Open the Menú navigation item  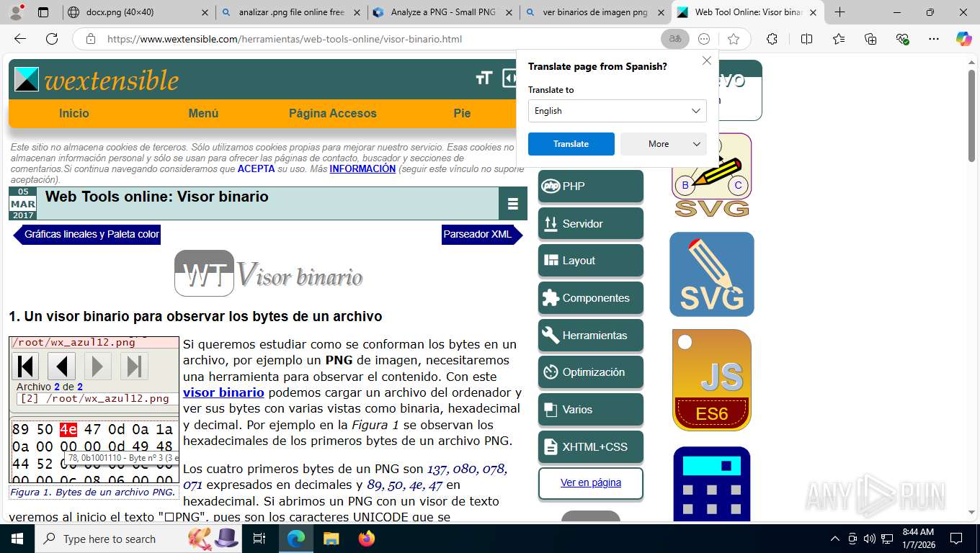point(203,113)
